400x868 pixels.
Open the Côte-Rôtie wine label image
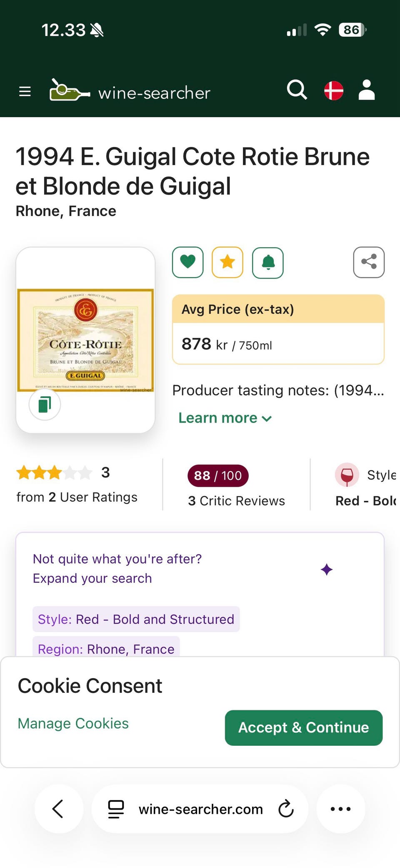pos(85,340)
